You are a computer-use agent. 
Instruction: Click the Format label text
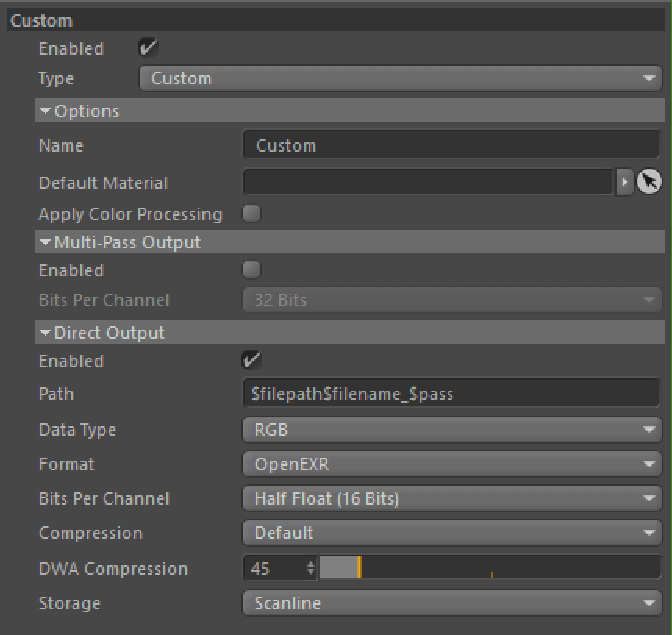66,464
